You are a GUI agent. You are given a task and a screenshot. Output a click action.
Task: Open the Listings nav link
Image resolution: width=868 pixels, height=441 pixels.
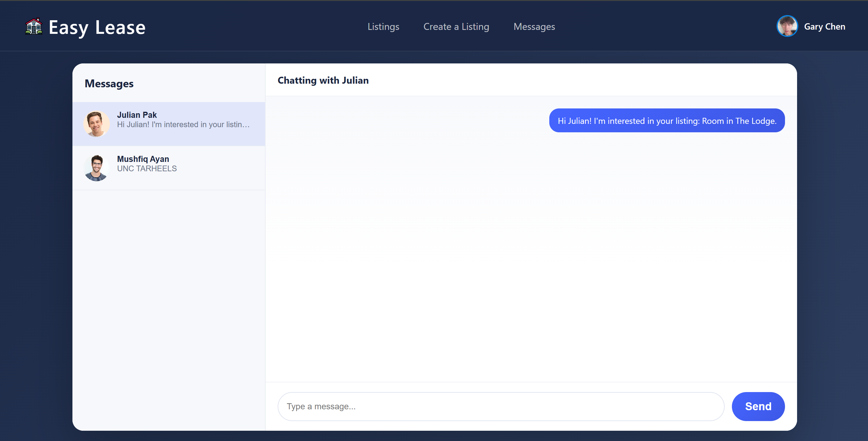tap(383, 27)
